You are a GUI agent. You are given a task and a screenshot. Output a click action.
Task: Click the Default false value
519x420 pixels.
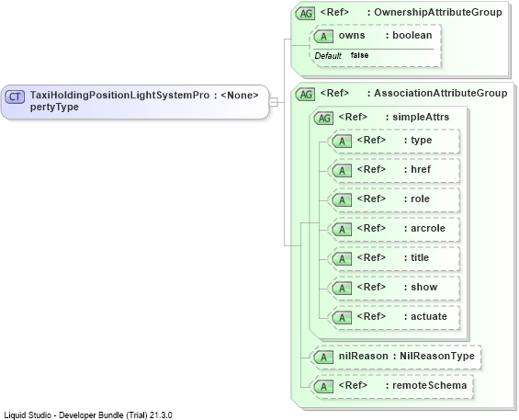pos(359,55)
